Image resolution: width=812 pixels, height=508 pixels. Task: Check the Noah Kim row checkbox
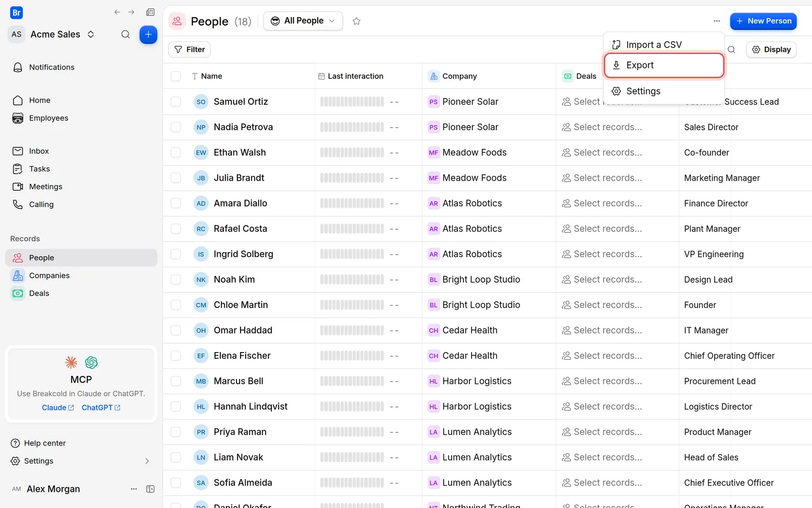[176, 279]
